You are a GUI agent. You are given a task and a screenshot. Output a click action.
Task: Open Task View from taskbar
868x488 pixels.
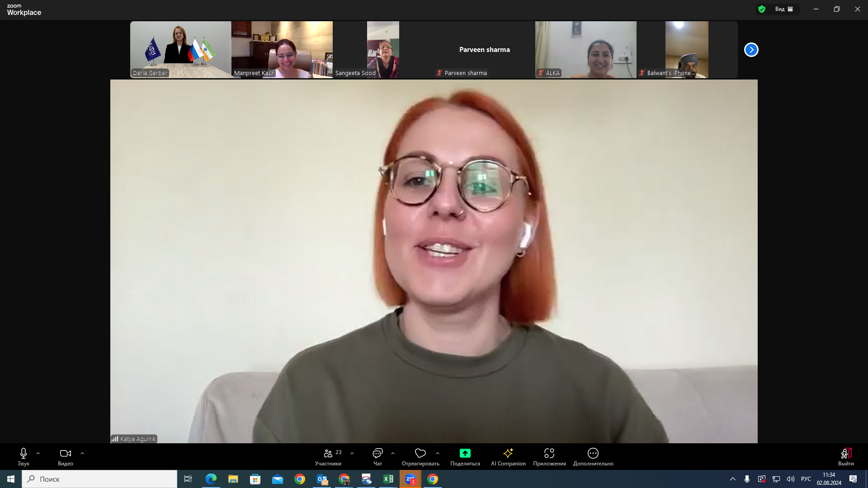(x=188, y=479)
